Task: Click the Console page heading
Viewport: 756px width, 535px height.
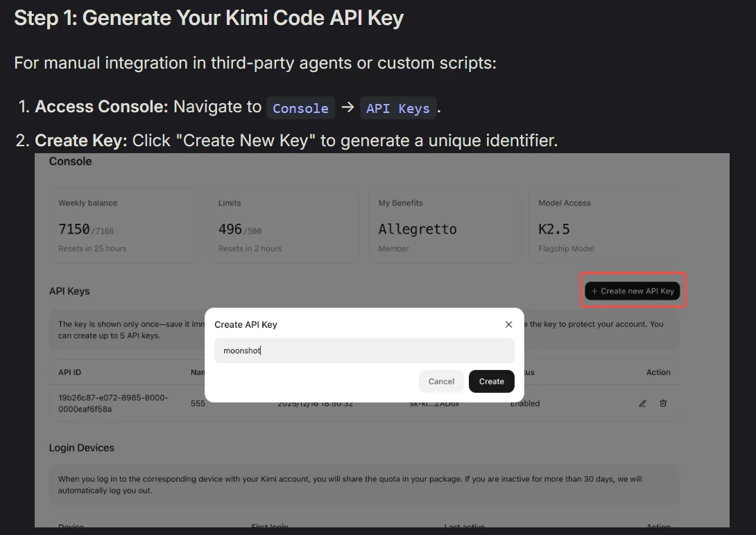Action: click(x=70, y=161)
